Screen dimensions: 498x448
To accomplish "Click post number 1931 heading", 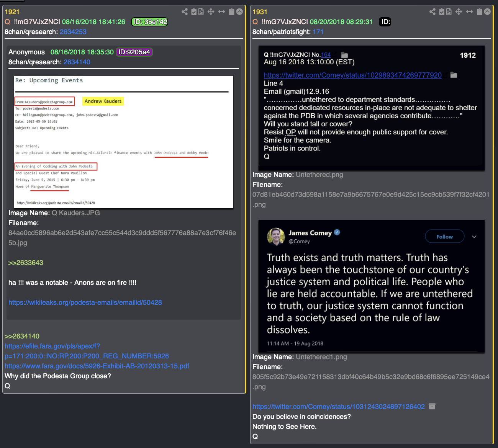I will point(260,12).
